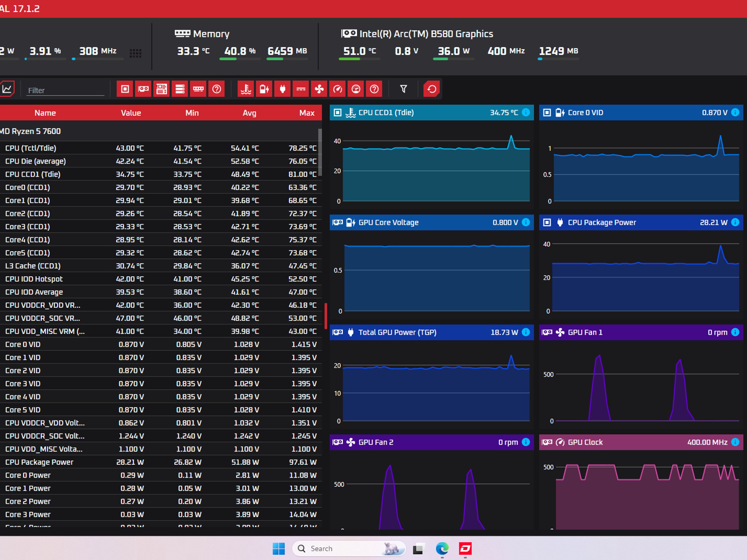This screenshot has width=747, height=560.
Task: Click the CPU chip icon on Core 0 VID header
Action: coord(547,113)
